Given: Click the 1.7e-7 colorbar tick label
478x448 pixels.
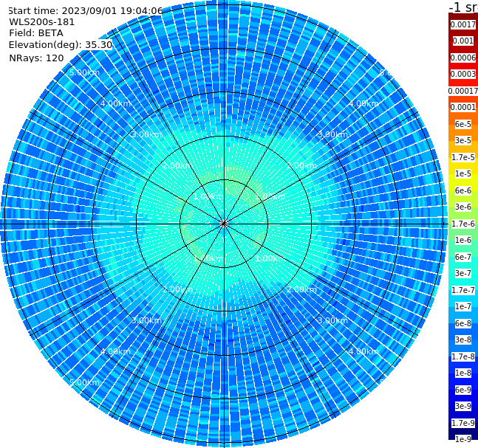Looking at the screenshot, I should pyautogui.click(x=463, y=290).
